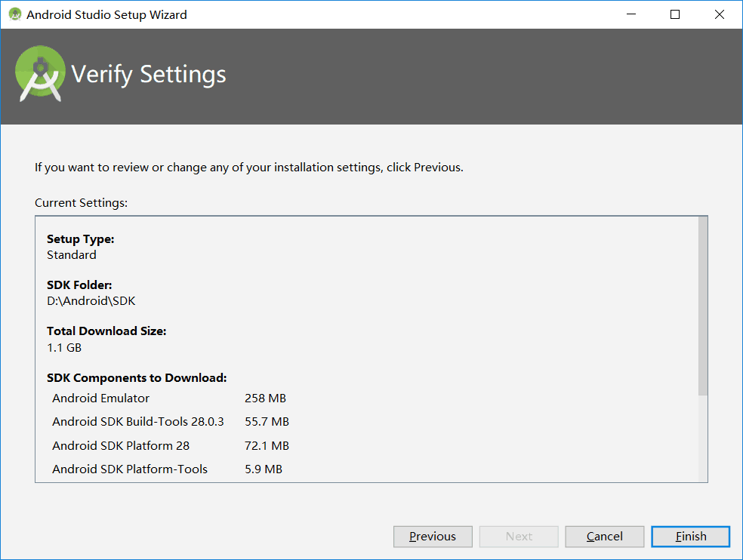Click the '1.1 GB' download size value
The width and height of the screenshot is (743, 560).
click(x=64, y=347)
